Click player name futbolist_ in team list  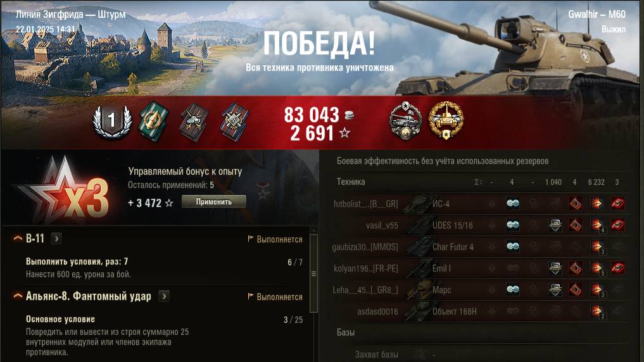click(365, 204)
